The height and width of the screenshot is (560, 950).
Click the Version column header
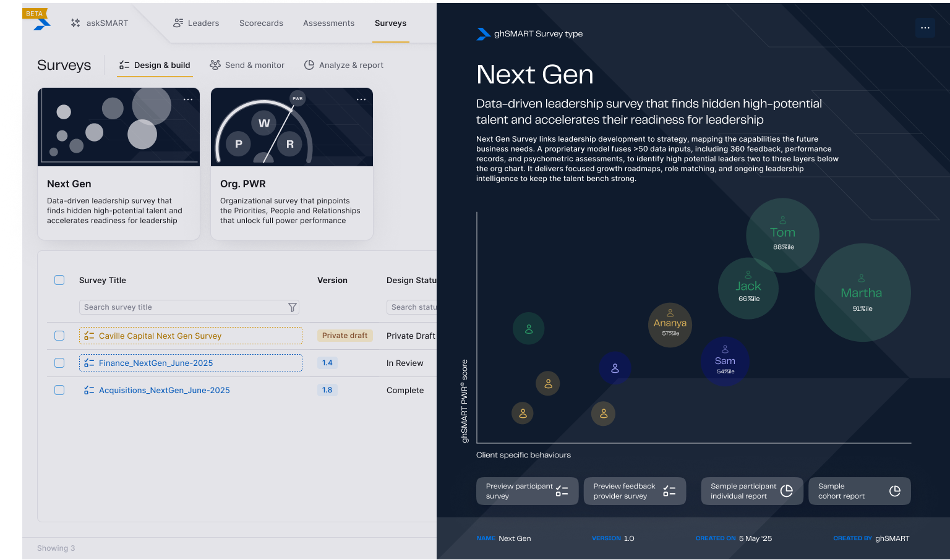[332, 280]
